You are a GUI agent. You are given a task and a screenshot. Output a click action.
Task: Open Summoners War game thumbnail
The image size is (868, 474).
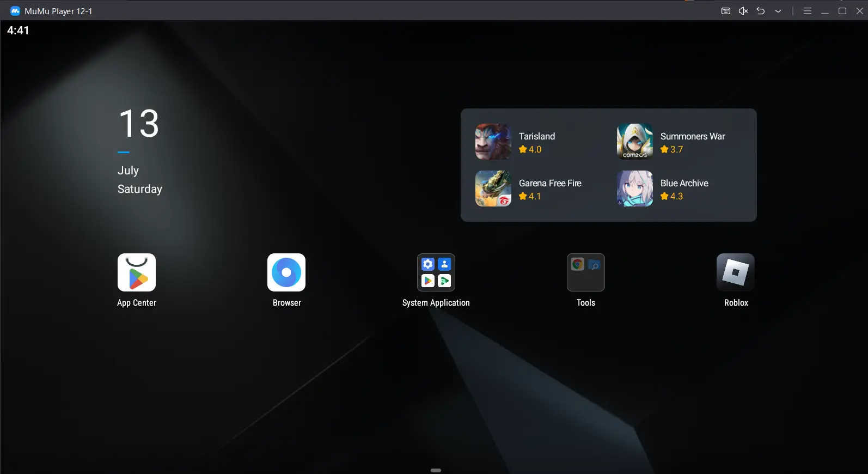(x=635, y=142)
